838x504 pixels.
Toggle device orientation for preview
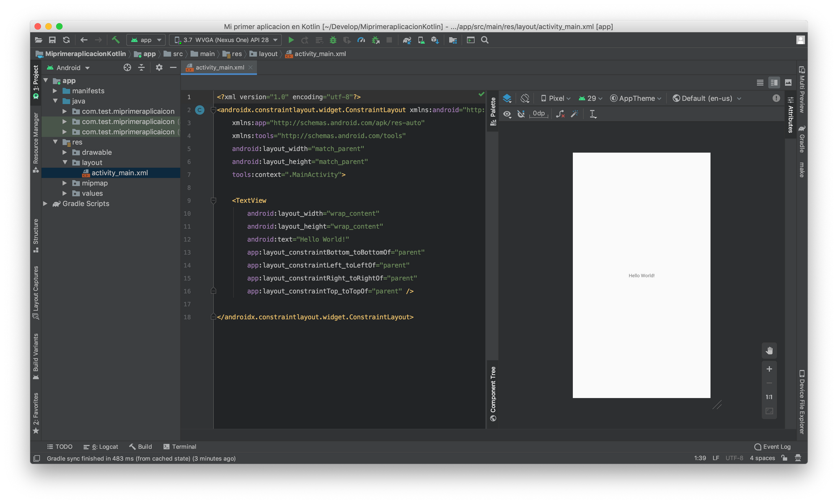tap(525, 98)
